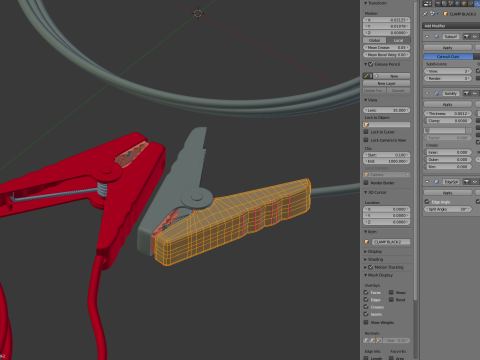The image size is (480, 360).
Task: Enable Render Border checkbox
Action: tap(366, 183)
